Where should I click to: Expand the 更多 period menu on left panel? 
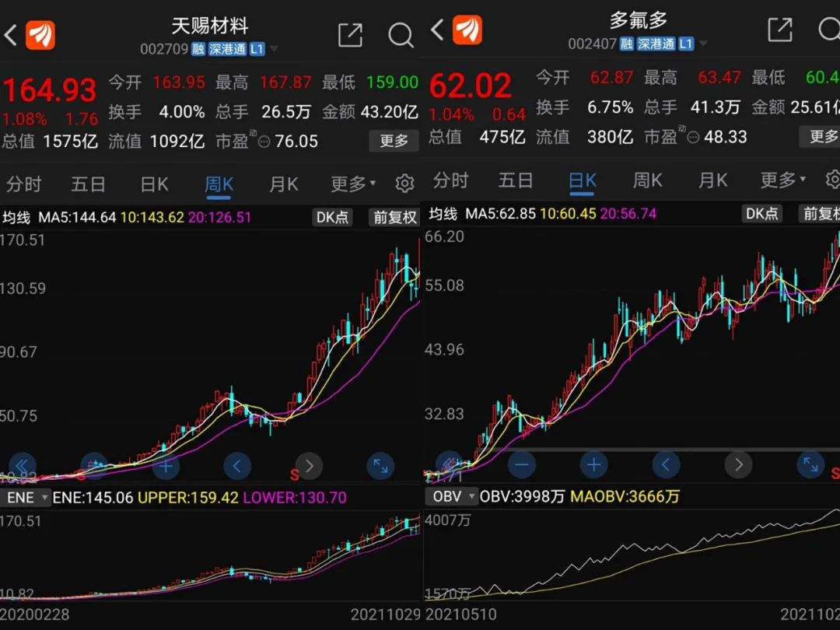pyautogui.click(x=353, y=184)
